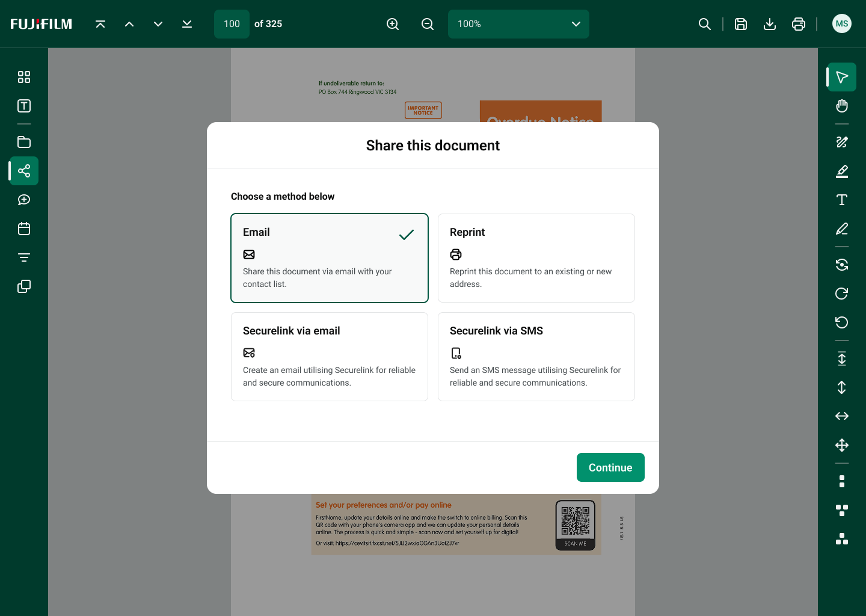Select the highlighter tool in right toolbar

[842, 171]
